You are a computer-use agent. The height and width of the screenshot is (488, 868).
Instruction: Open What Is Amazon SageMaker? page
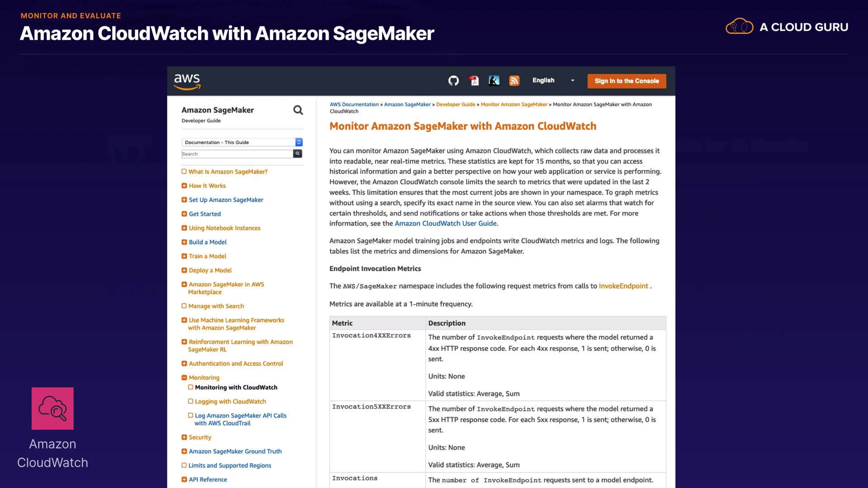pos(228,172)
